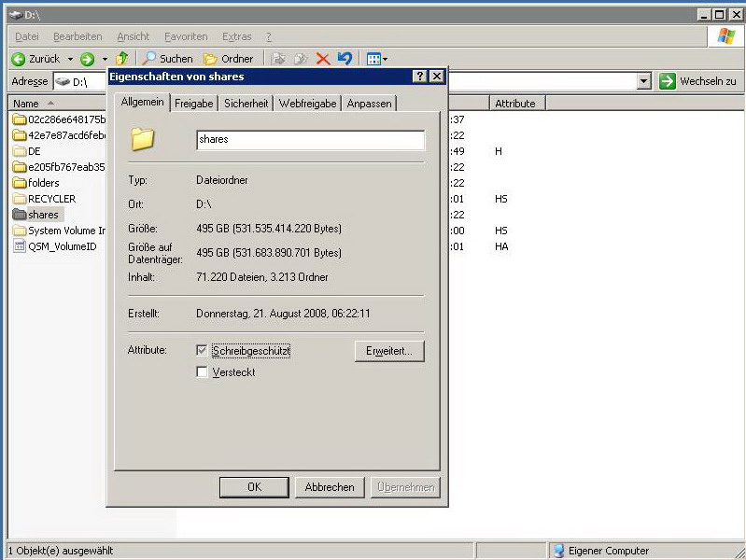Click the Zurück back arrow icon
Screen dimensions: 746x560
(x=18, y=59)
